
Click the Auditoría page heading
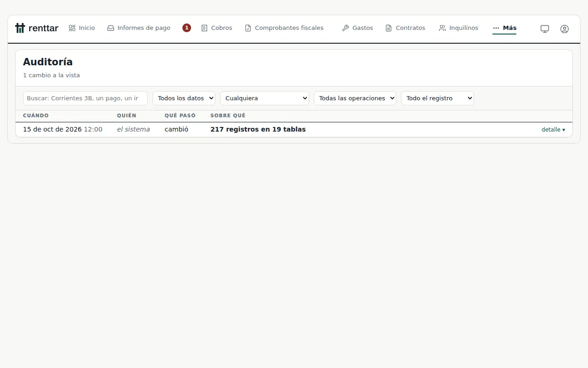[48, 62]
